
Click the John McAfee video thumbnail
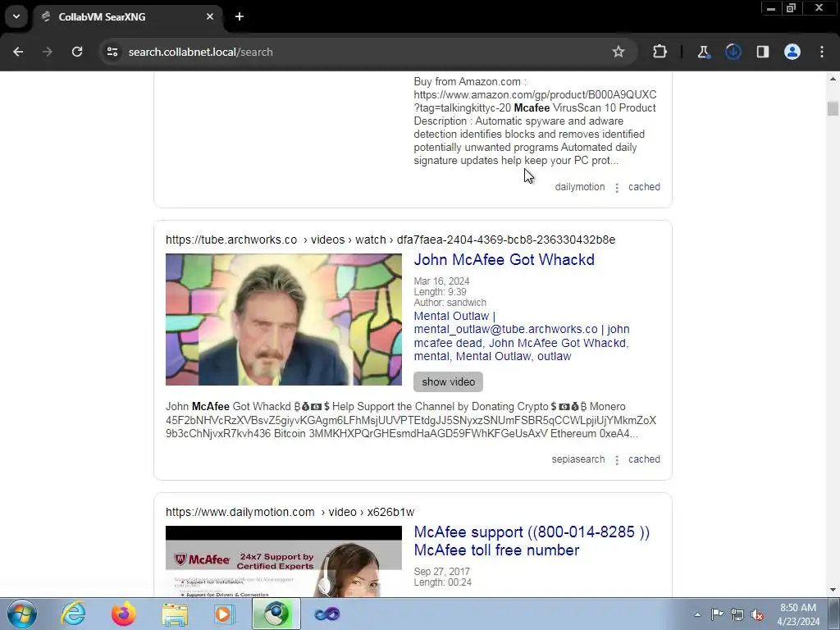283,319
